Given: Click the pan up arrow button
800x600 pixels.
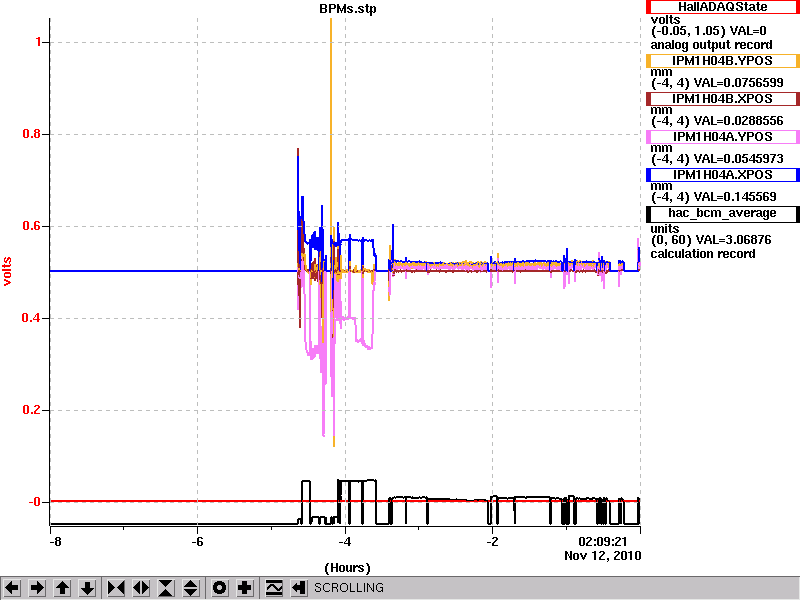Looking at the screenshot, I should click(62, 588).
